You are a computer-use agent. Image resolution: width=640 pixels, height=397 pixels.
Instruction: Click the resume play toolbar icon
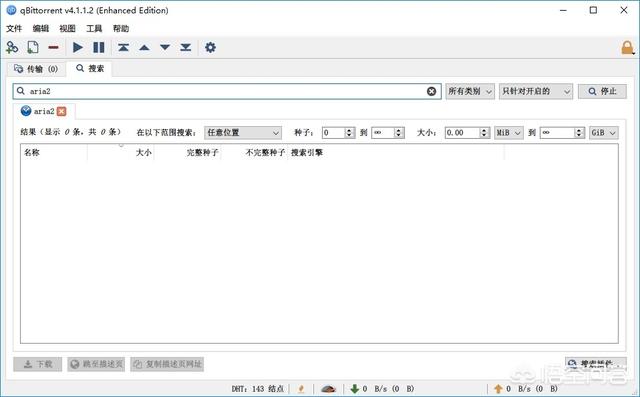point(78,48)
